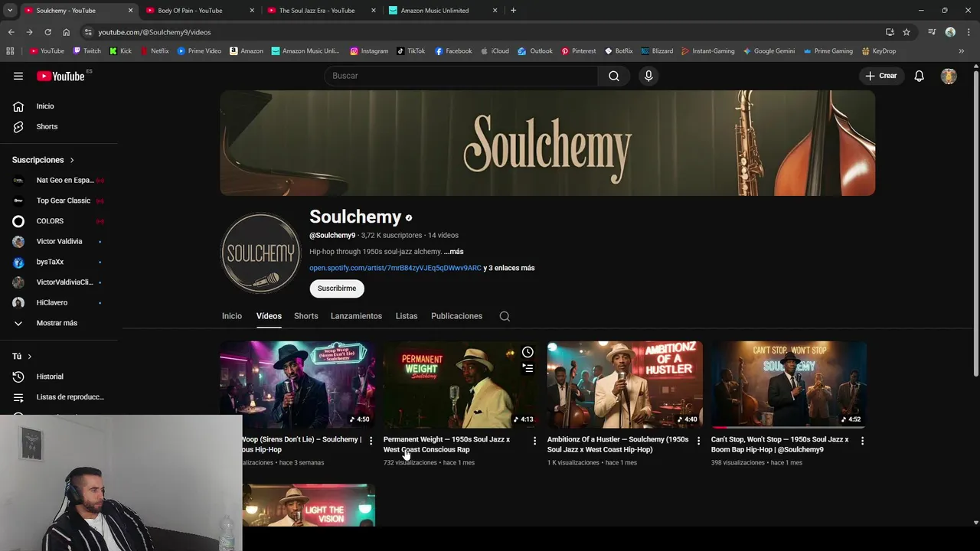Image resolution: width=980 pixels, height=551 pixels.
Task: Click the browser home button
Action: 66,32
